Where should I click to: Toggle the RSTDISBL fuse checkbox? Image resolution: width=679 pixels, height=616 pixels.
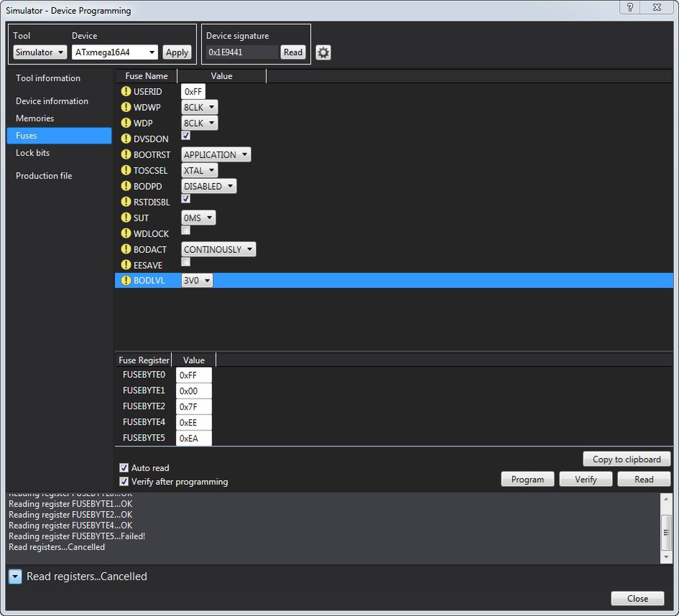186,199
